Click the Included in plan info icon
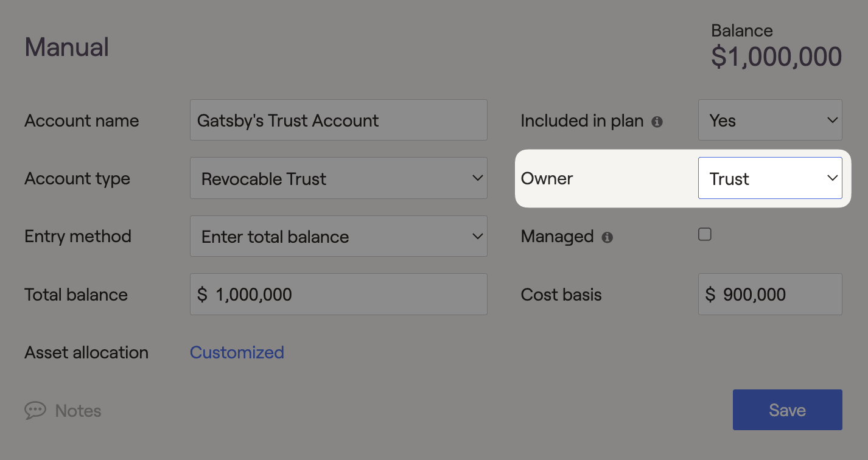Image resolution: width=868 pixels, height=460 pixels. tap(657, 122)
